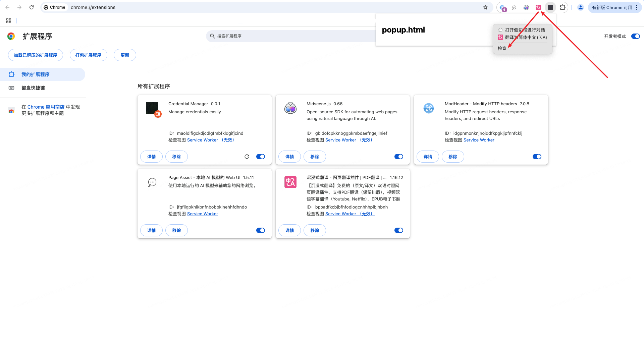Click 移除 for ModHeader
Screen dimensions: 644x348
[453, 157]
